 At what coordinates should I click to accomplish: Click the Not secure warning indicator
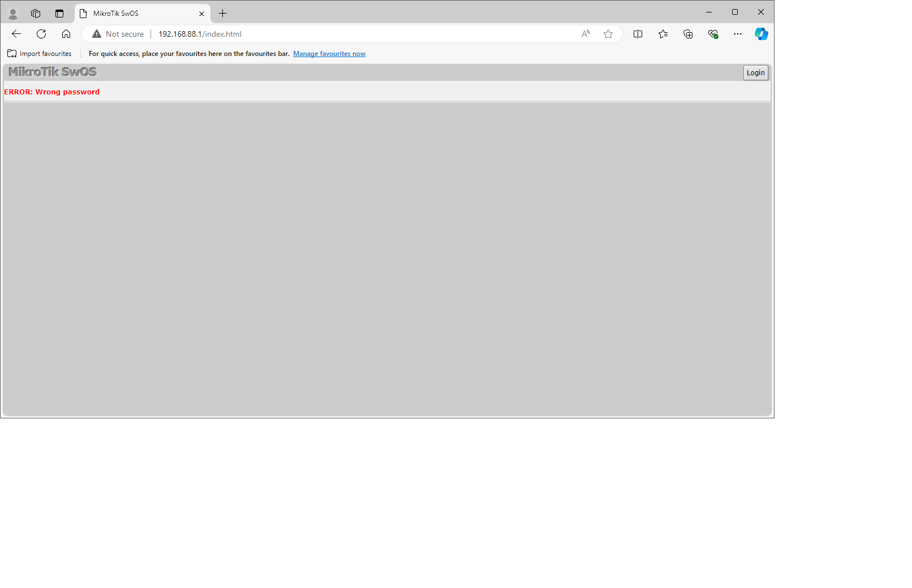click(x=118, y=34)
